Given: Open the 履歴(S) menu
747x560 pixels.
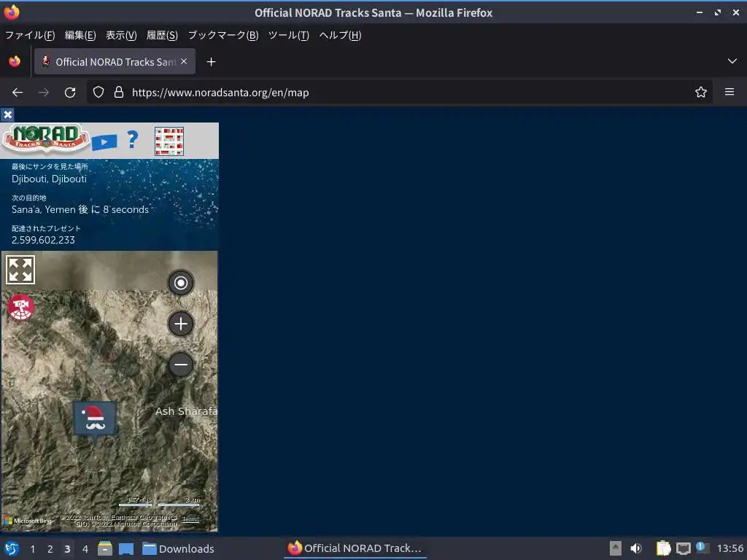Looking at the screenshot, I should pos(162,35).
